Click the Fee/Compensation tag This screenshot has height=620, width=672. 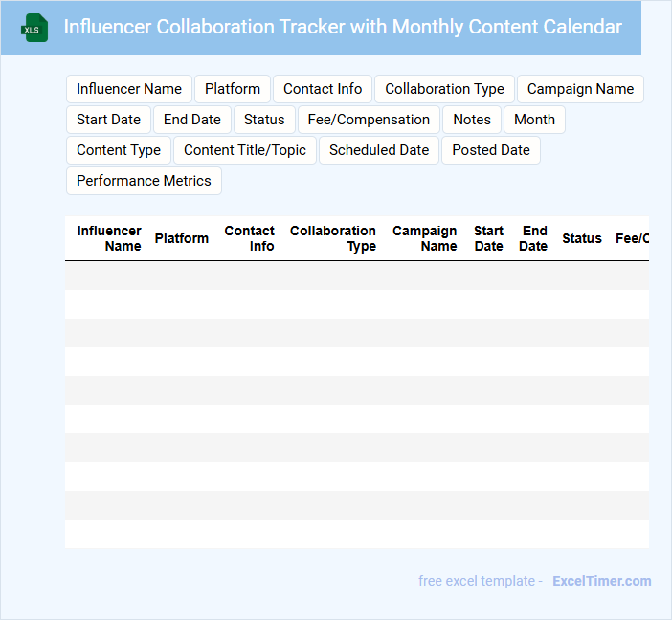point(369,120)
